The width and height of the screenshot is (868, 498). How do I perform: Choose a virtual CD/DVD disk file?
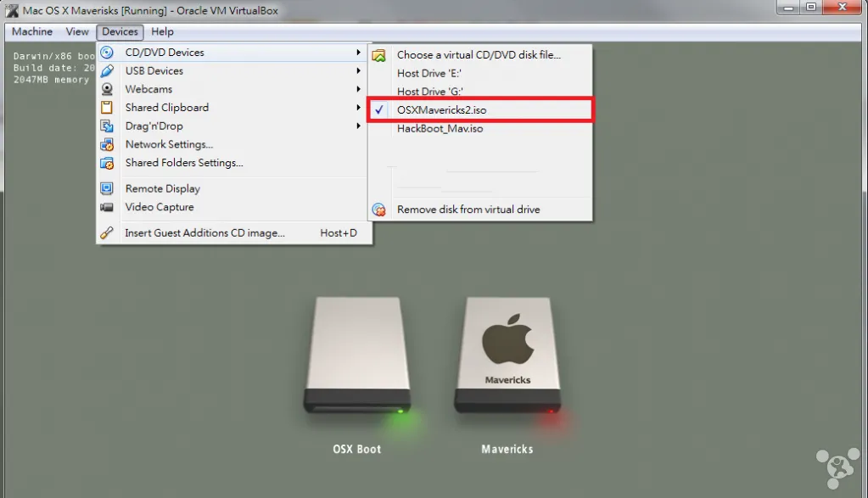click(x=480, y=55)
